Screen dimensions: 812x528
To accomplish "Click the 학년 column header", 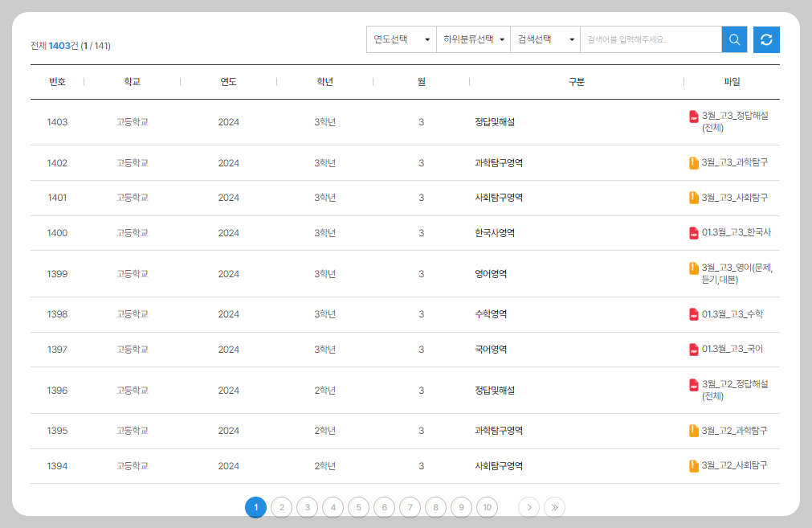I will (x=324, y=82).
